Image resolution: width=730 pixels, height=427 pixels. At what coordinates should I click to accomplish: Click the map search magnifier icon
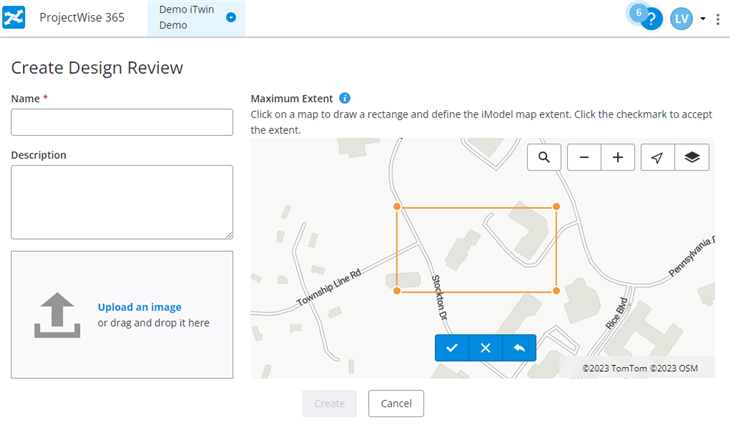point(544,157)
